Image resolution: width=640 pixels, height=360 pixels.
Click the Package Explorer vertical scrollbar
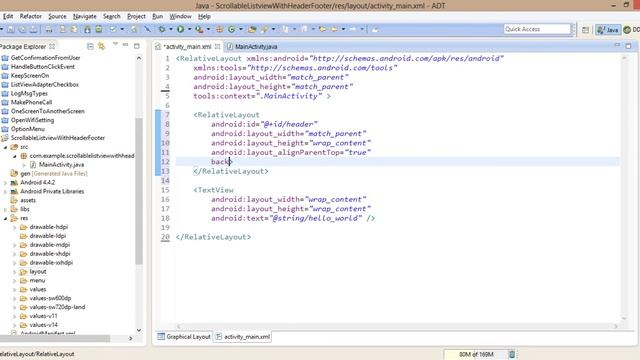(x=139, y=191)
